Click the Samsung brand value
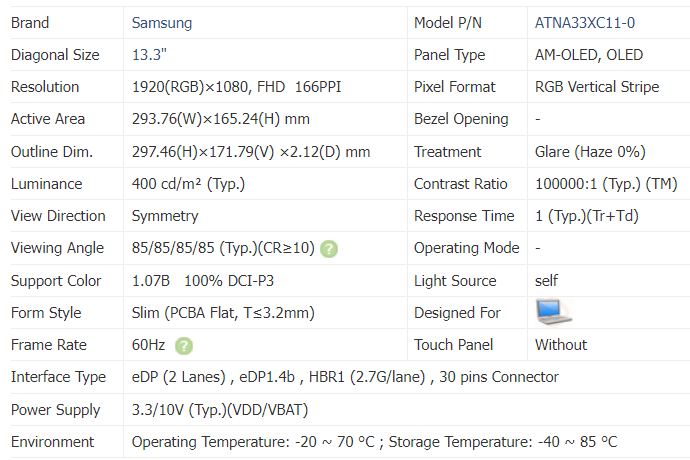The width and height of the screenshot is (690, 460). [x=162, y=23]
